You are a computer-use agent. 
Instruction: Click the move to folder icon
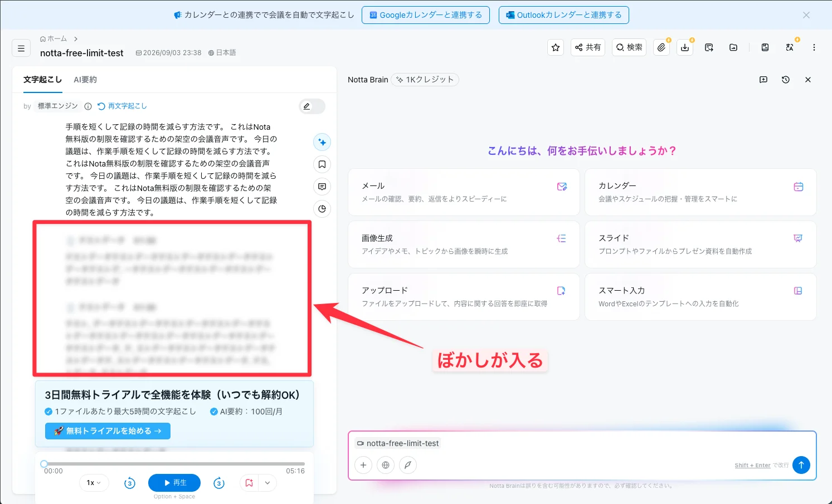coord(733,47)
